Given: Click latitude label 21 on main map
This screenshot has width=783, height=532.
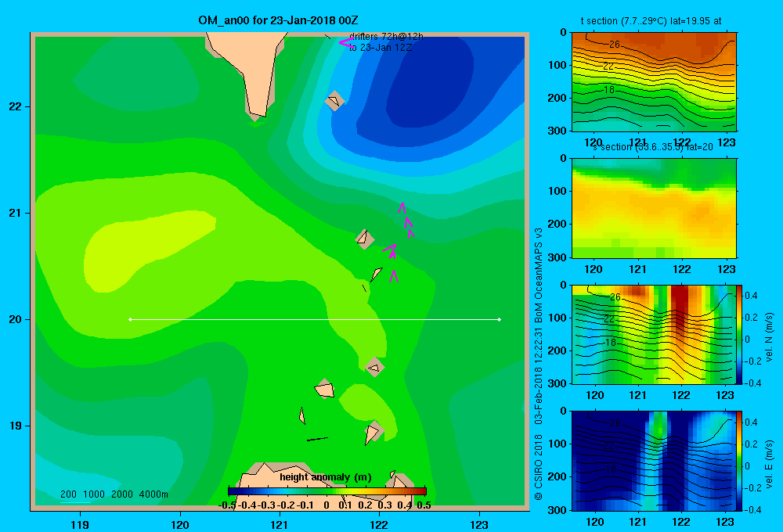Looking at the screenshot, I should click(16, 213).
